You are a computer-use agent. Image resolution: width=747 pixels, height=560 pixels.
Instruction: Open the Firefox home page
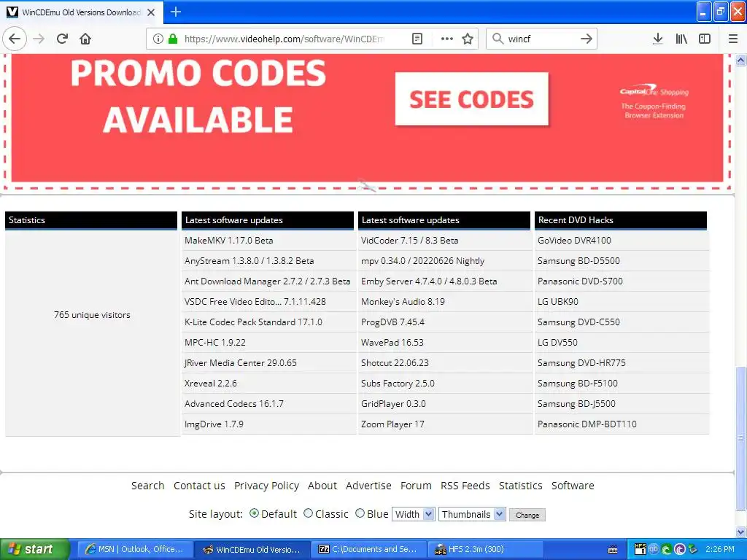pos(85,39)
